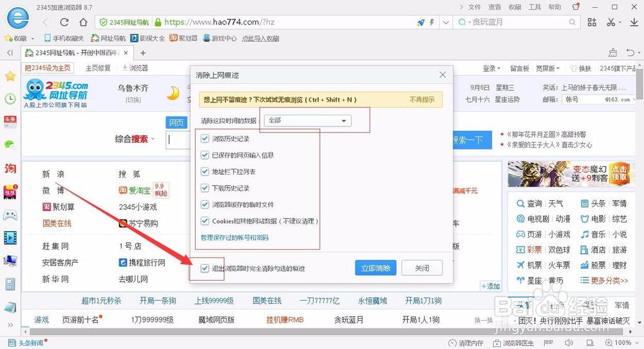Go to home page icon
This screenshot has height=349, width=644.
[x=83, y=22]
